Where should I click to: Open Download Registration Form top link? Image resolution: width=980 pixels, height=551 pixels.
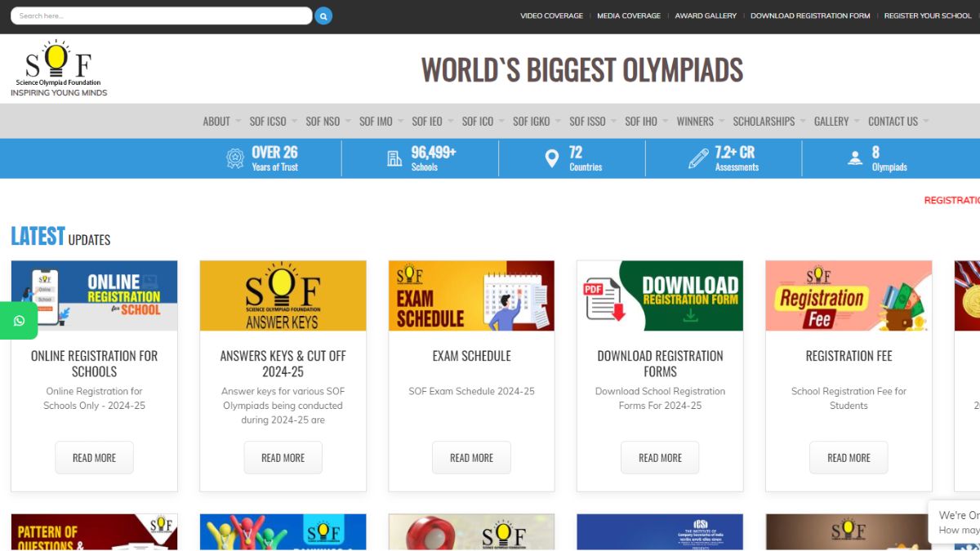tap(810, 16)
